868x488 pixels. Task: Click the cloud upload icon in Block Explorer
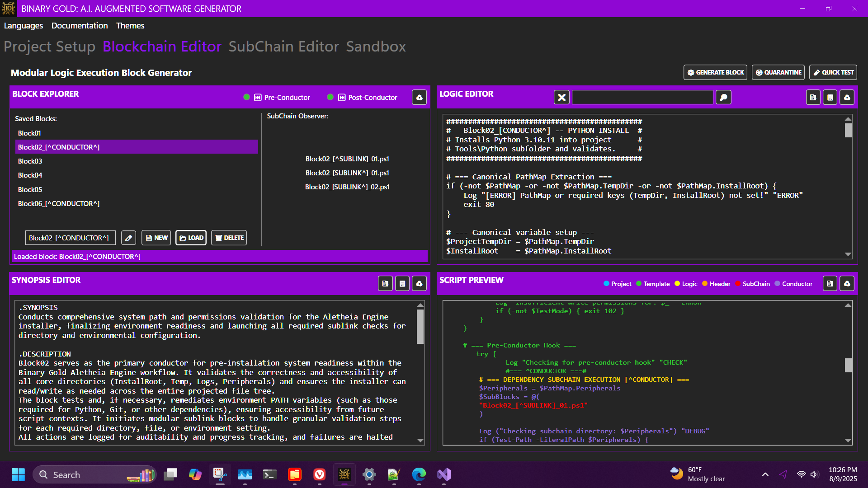tap(419, 97)
